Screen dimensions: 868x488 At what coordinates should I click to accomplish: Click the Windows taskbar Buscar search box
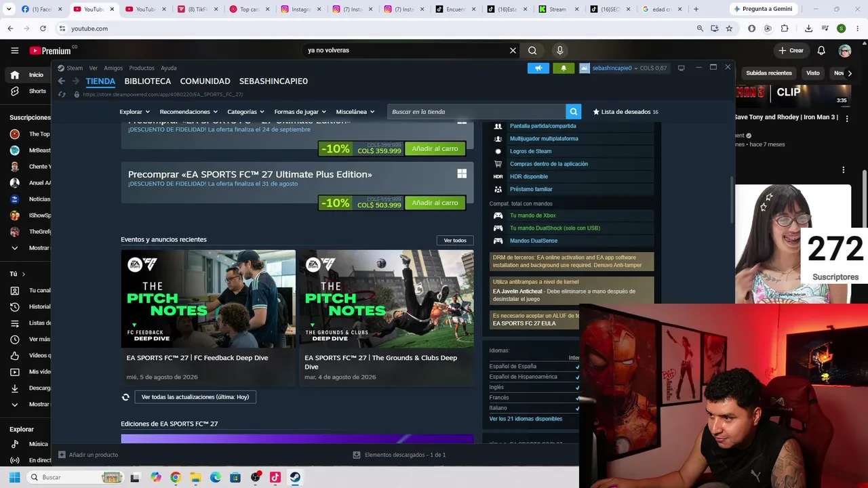75,477
